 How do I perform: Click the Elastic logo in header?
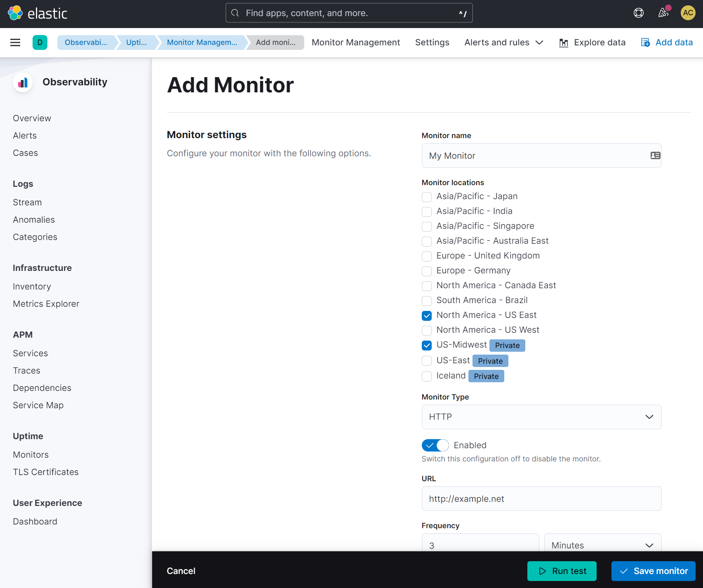[x=37, y=13]
